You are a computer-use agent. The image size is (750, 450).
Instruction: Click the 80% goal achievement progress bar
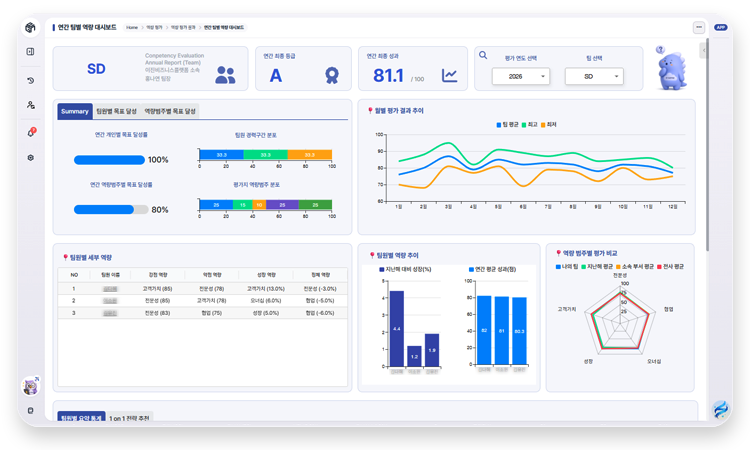click(111, 209)
